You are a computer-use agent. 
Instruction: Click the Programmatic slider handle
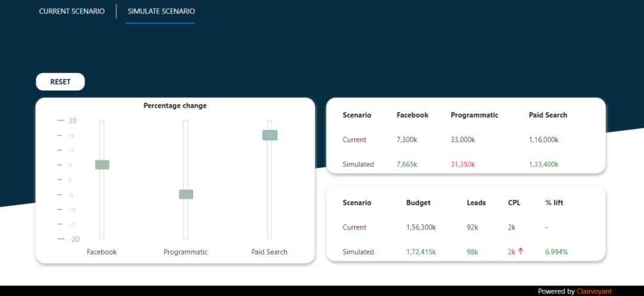(186, 195)
